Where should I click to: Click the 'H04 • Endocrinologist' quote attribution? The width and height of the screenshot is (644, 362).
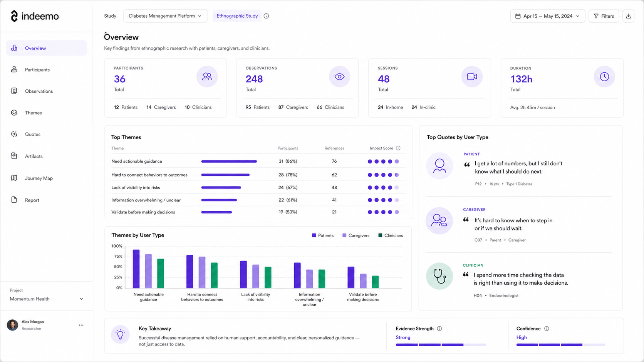496,295
